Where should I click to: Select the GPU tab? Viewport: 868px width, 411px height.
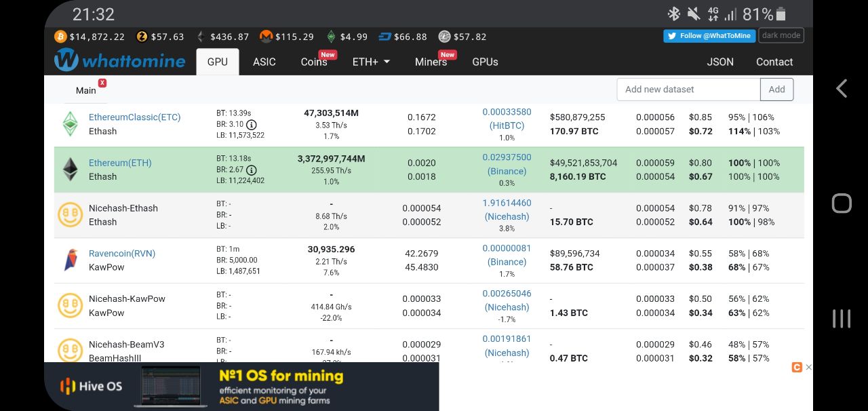pyautogui.click(x=218, y=62)
